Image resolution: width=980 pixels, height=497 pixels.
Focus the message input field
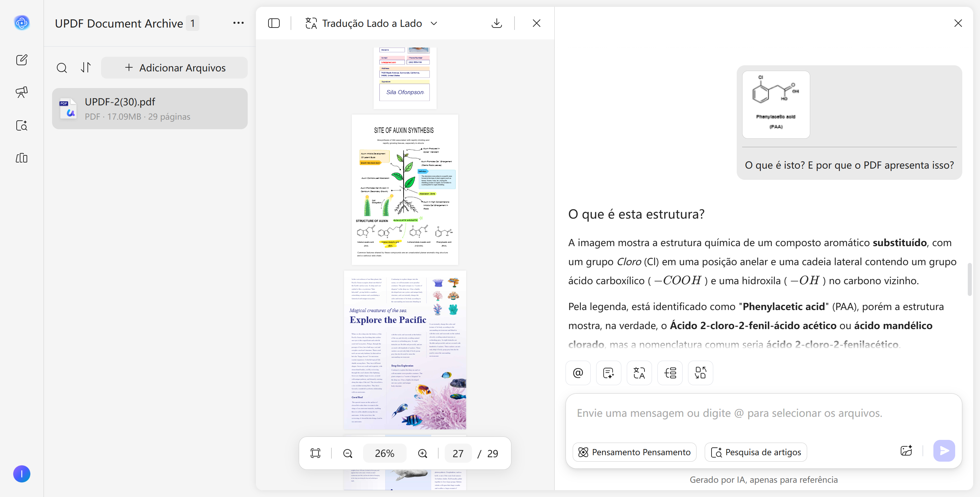pyautogui.click(x=764, y=414)
